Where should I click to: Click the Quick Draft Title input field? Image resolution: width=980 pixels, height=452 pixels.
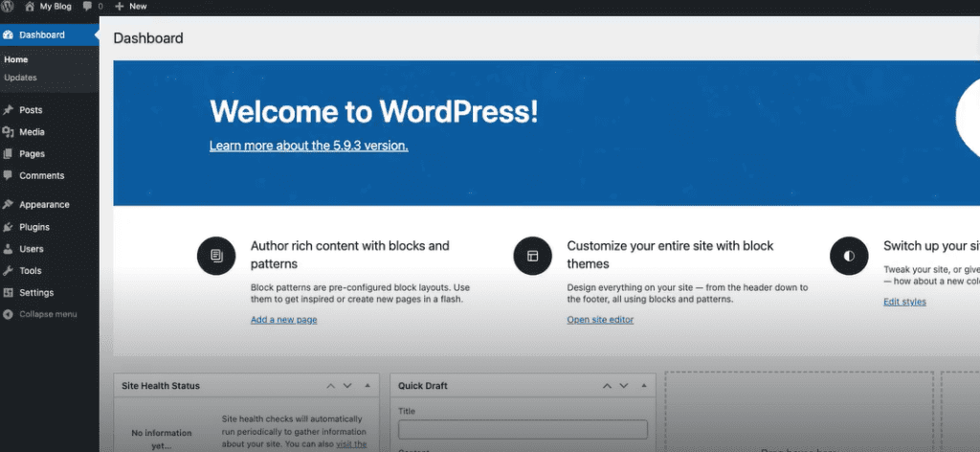523,429
